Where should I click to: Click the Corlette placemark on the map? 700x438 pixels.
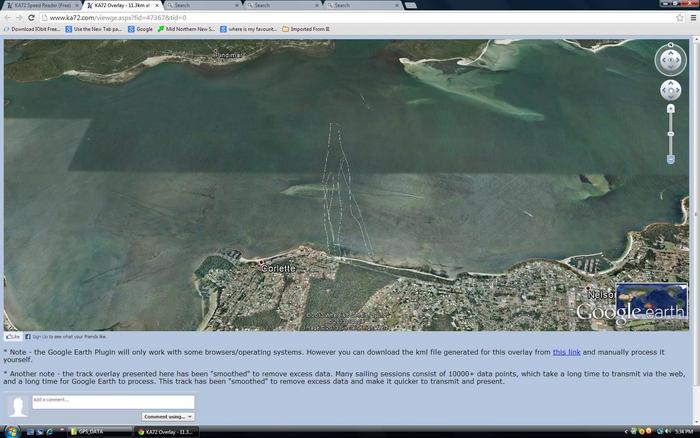tap(262, 262)
